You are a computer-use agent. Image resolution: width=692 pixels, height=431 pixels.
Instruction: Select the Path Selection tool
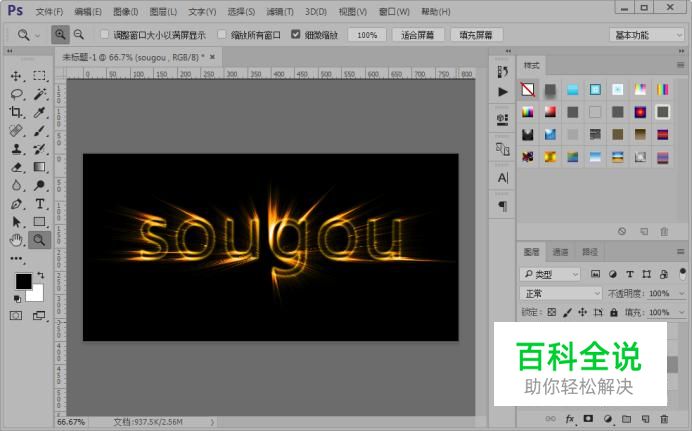pos(16,221)
